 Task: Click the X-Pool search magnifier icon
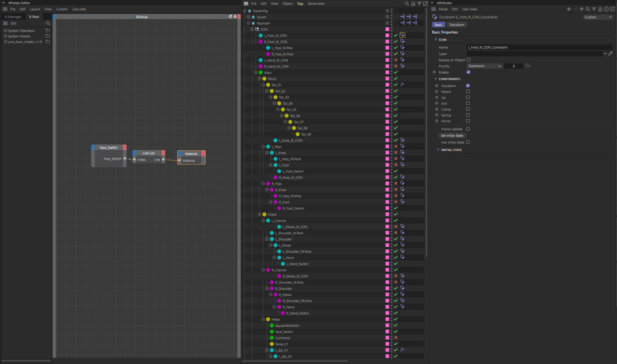(x=48, y=23)
